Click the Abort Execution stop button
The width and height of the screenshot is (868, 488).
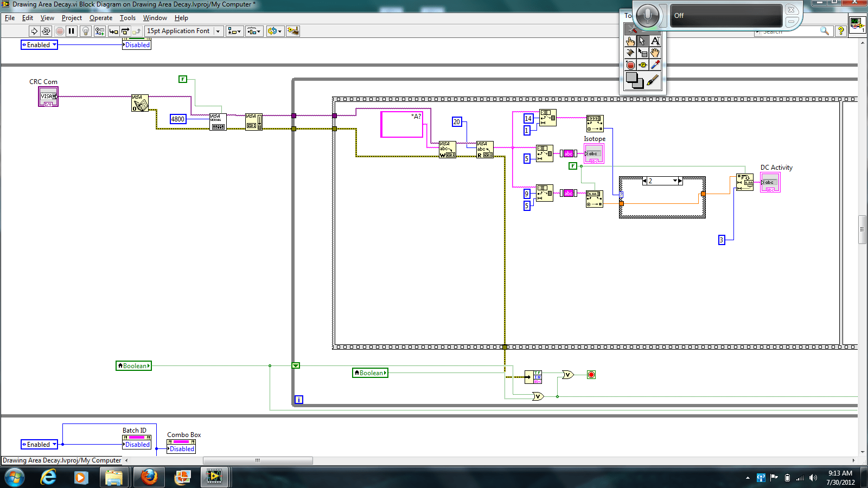pyautogui.click(x=60, y=31)
